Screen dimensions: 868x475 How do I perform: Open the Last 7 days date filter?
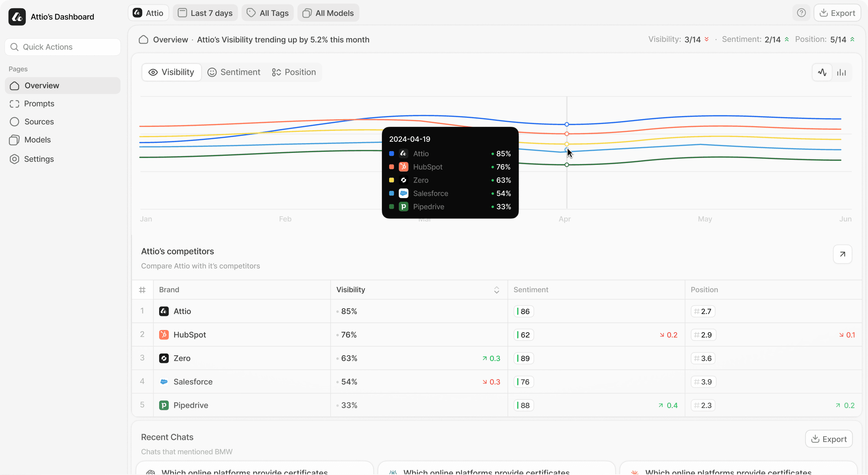tap(205, 13)
